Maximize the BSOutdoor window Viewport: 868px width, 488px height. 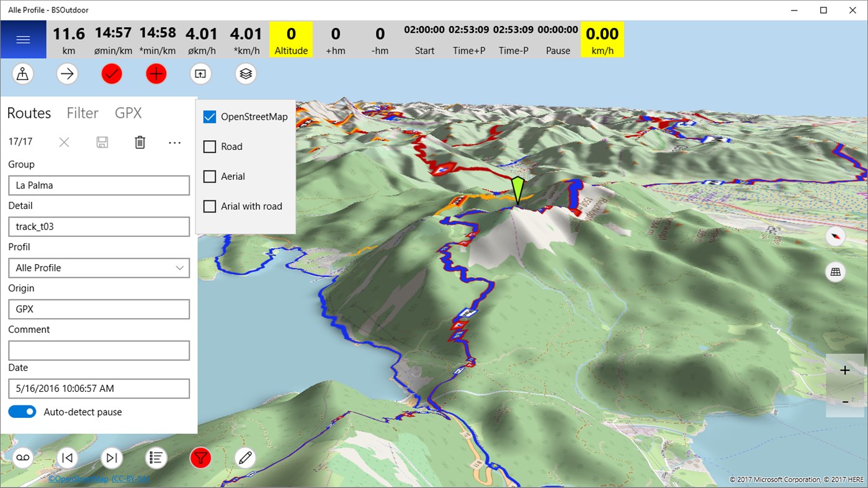[823, 10]
